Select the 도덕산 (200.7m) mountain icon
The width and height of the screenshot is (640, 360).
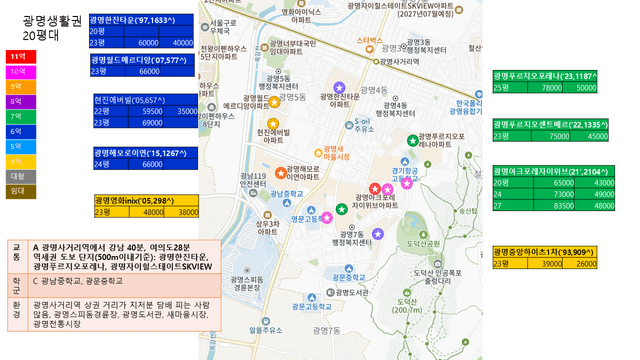point(407,293)
